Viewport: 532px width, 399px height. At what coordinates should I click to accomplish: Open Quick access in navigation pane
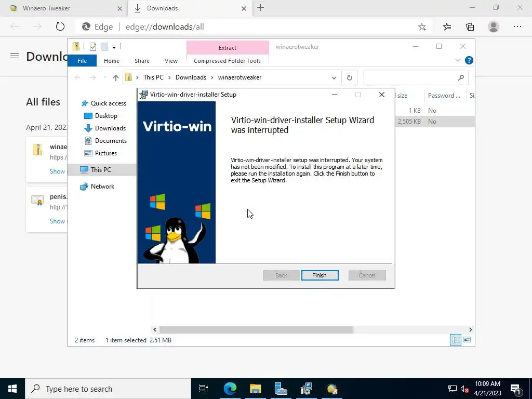click(x=104, y=103)
